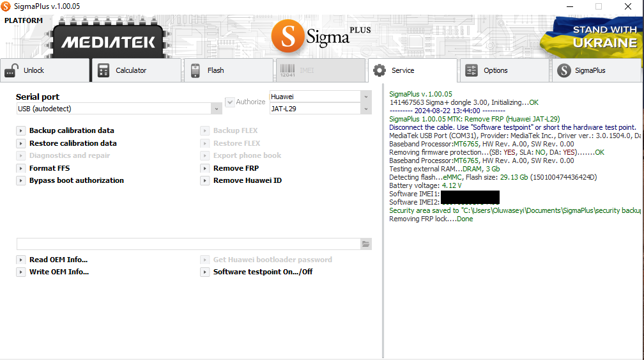Click the Sigma Plus logo banner

[x=321, y=36]
